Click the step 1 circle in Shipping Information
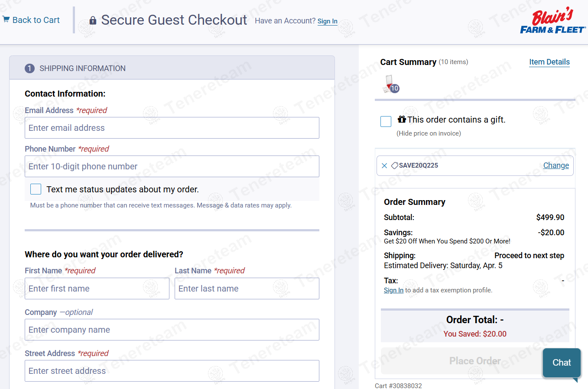Viewport: 588px width, 389px height. point(29,68)
